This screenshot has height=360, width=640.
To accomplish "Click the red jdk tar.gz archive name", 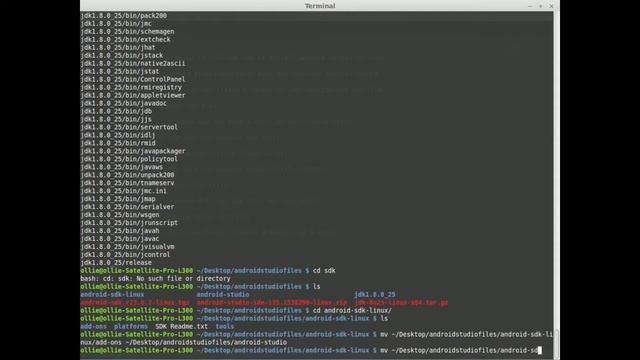I will 401,302.
